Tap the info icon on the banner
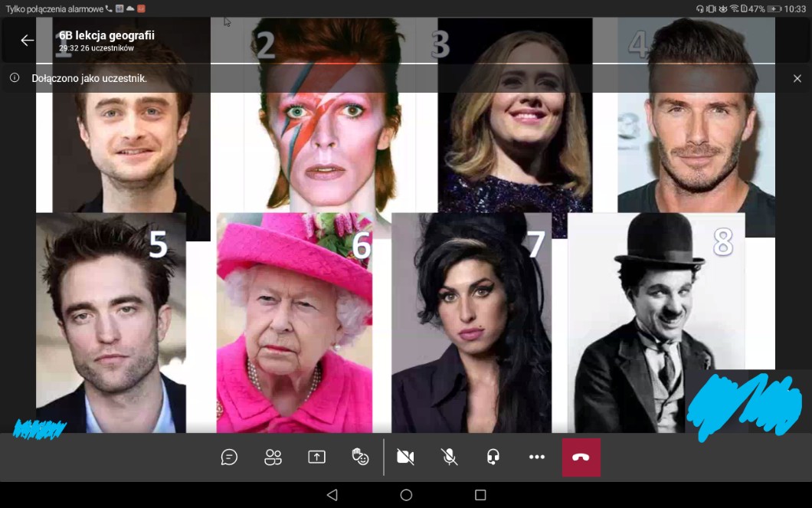 click(x=15, y=78)
